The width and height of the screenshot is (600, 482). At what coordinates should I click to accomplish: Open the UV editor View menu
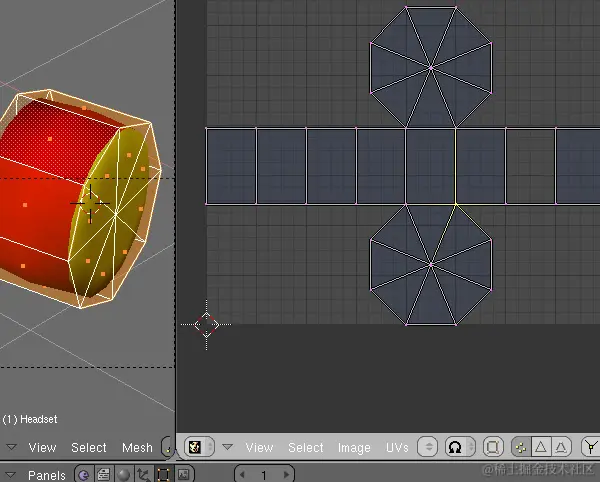(x=259, y=447)
